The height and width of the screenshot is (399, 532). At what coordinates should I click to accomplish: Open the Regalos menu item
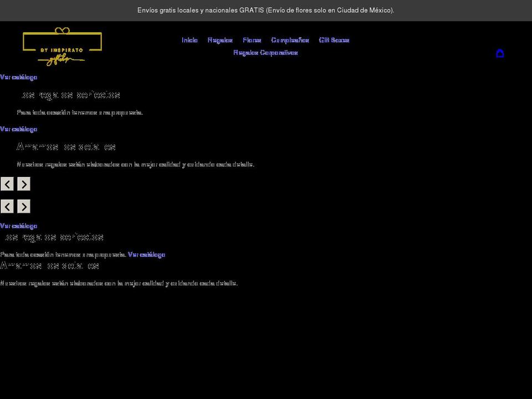click(220, 40)
